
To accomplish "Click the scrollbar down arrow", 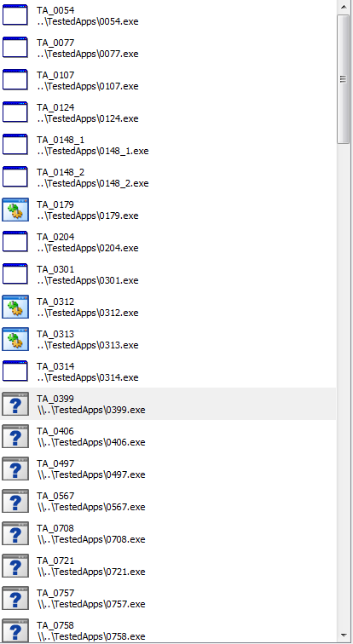I will pyautogui.click(x=344, y=635).
